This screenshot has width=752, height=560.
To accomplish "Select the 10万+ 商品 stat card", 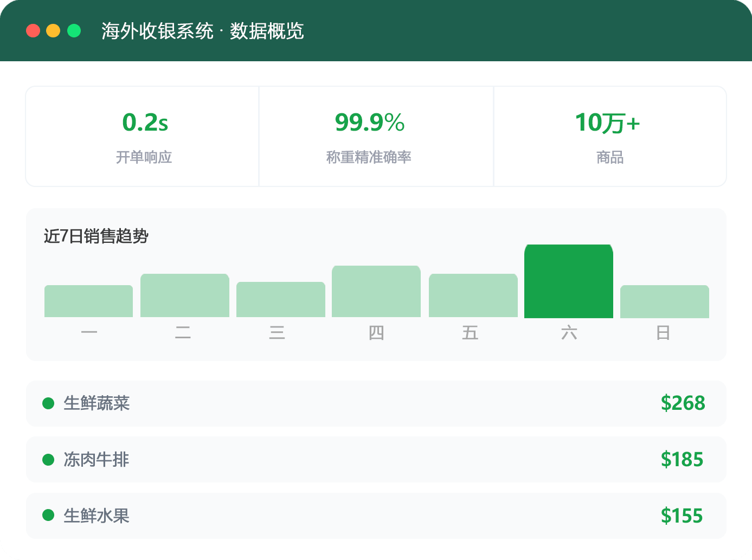I will tap(610, 136).
